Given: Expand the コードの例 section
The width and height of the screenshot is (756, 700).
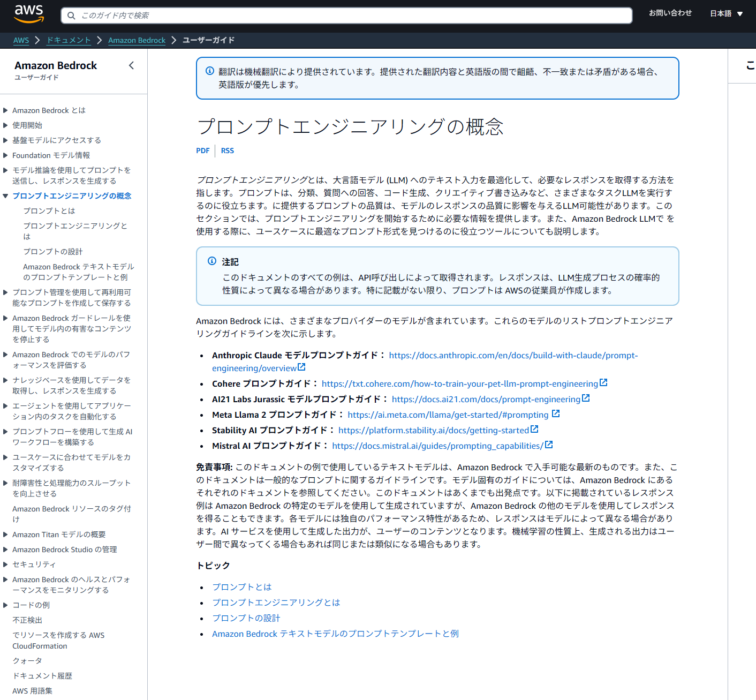Looking at the screenshot, I should (5, 605).
